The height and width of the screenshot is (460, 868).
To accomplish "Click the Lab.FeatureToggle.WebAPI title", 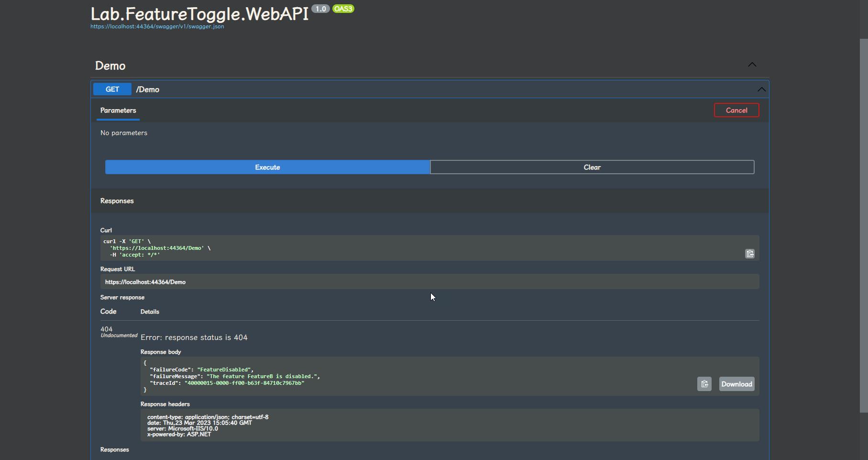I will (x=199, y=14).
